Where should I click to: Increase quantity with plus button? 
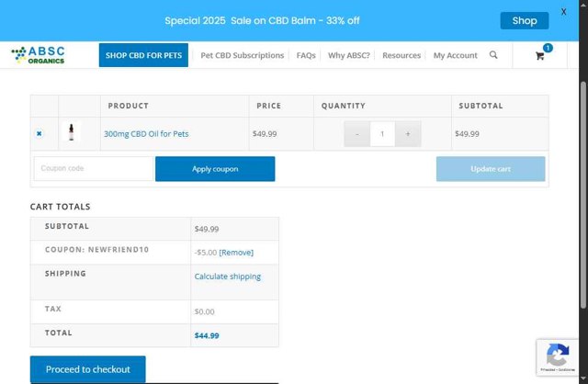pos(408,134)
